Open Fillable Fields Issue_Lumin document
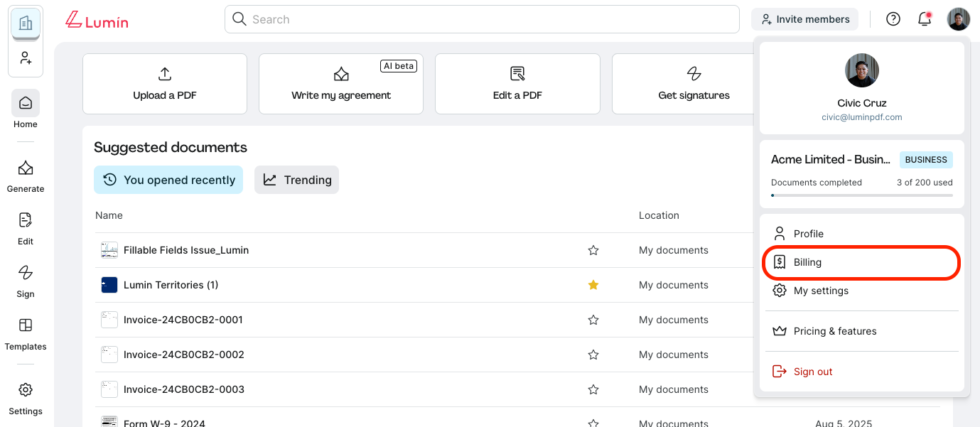980x427 pixels. (x=186, y=250)
